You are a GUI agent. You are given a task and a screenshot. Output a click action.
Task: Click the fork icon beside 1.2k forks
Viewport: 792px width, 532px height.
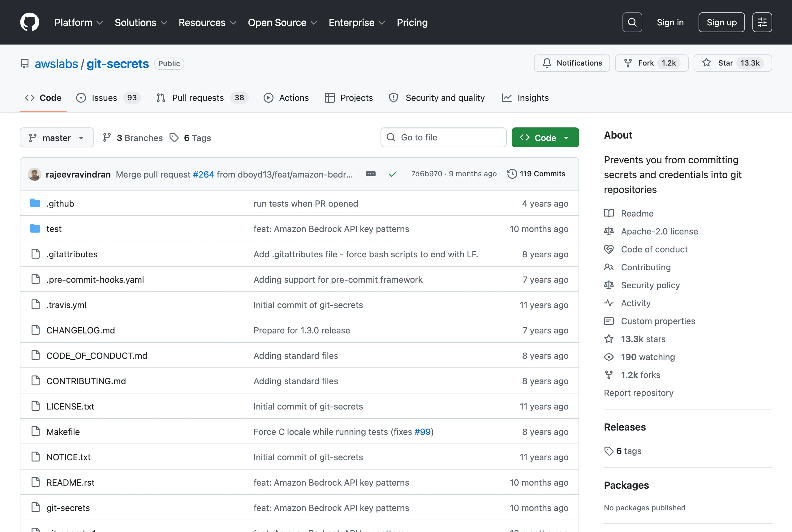(609, 375)
